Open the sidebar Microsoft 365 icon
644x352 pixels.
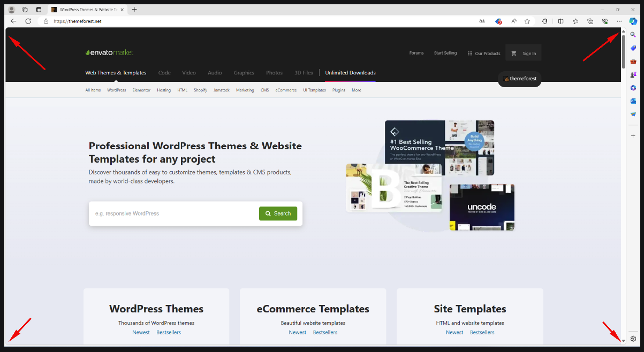[633, 88]
